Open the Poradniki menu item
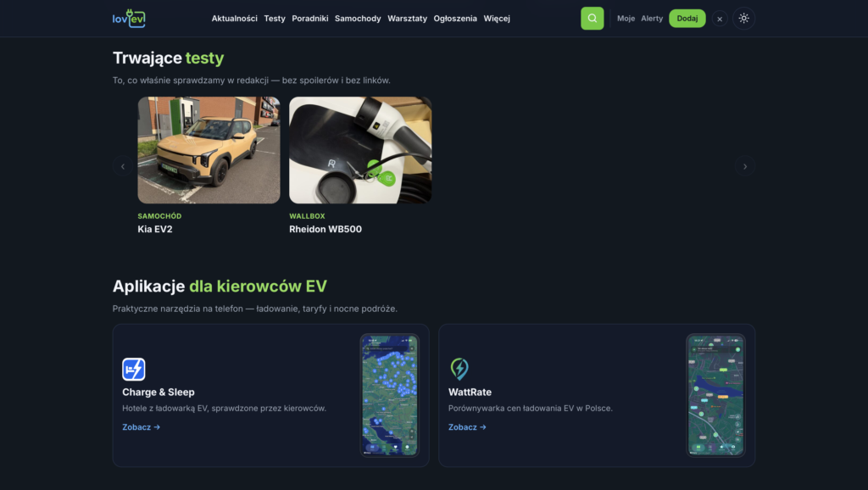Viewport: 868px width, 490px height. click(310, 19)
